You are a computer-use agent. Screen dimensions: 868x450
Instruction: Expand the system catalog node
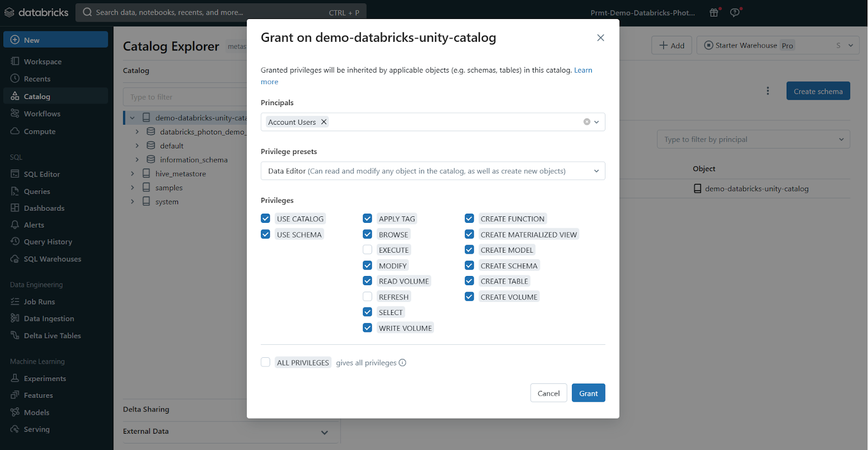point(132,202)
